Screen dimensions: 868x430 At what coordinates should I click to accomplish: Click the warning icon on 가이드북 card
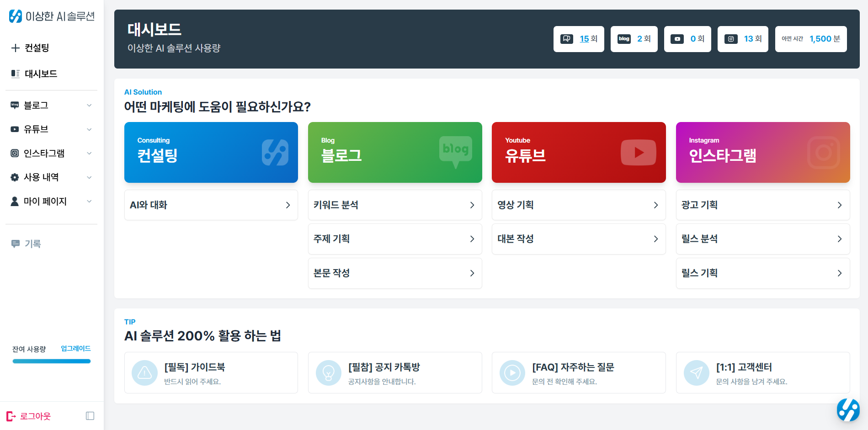(144, 373)
